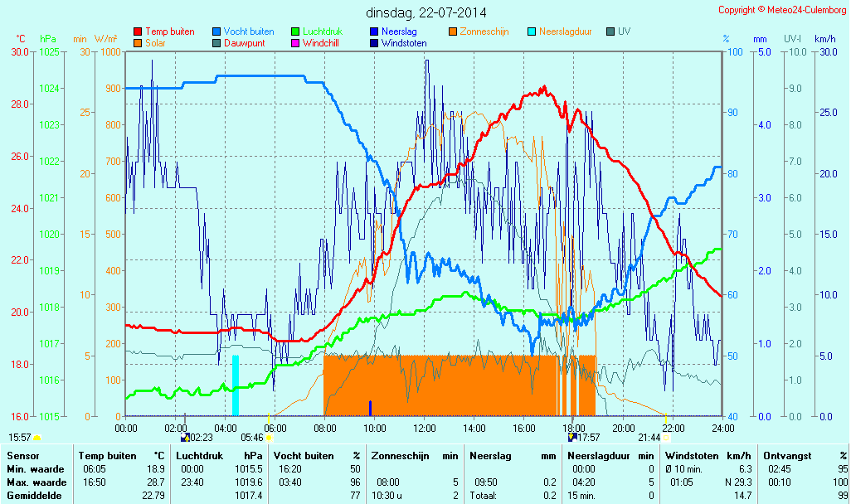Viewport: 851px width, 504px height.
Task: Click the yellow icon next to 15:57
Action: (x=36, y=437)
